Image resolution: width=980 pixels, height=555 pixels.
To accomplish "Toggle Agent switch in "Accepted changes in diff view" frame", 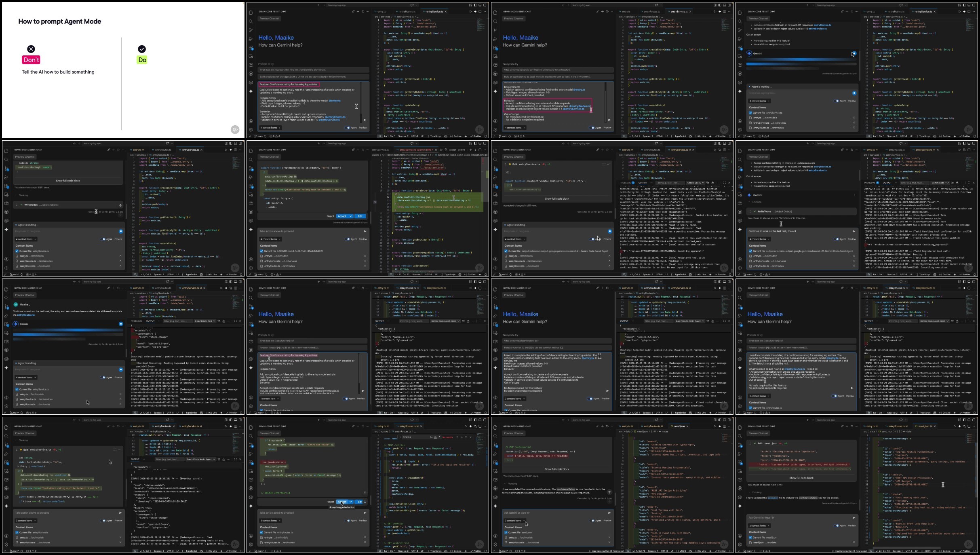I will point(592,239).
